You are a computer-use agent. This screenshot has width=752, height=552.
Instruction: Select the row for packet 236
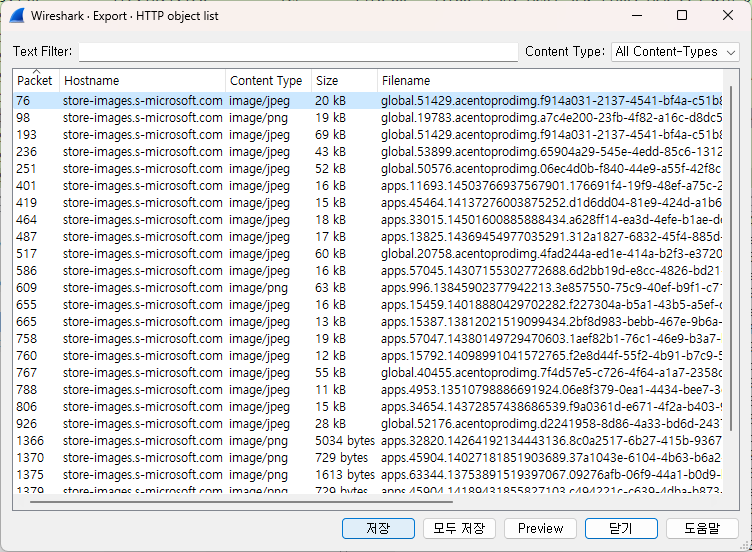tap(368, 152)
